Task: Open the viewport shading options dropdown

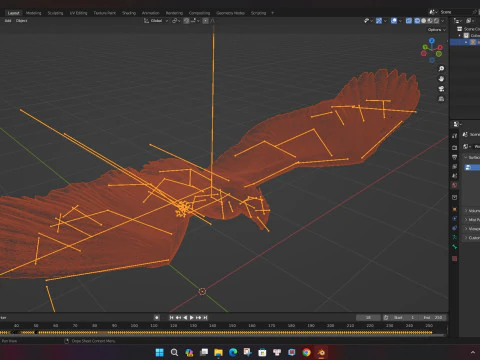Action: point(443,21)
